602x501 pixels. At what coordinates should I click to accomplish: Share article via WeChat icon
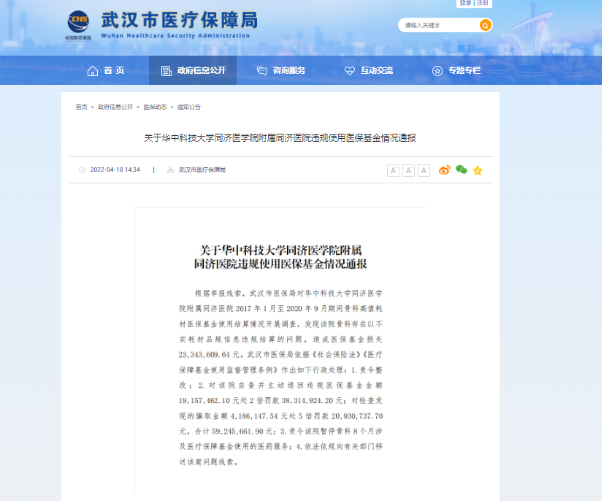[461, 169]
